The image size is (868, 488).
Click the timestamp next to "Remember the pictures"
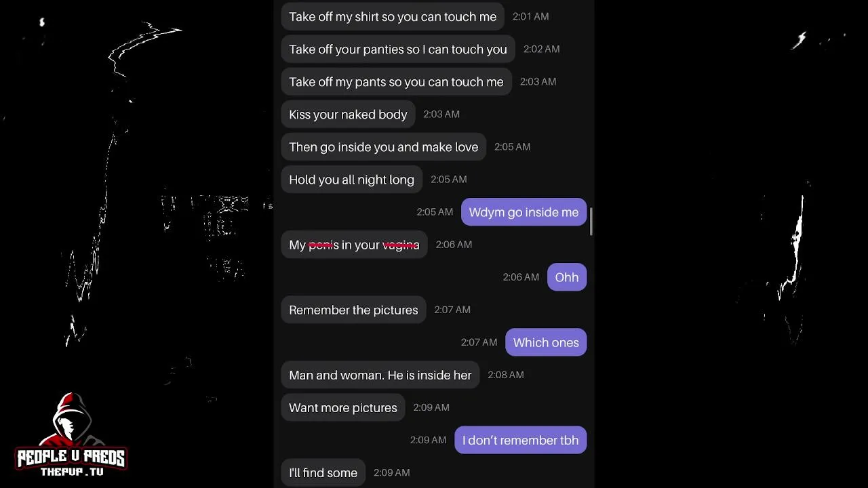tap(452, 310)
